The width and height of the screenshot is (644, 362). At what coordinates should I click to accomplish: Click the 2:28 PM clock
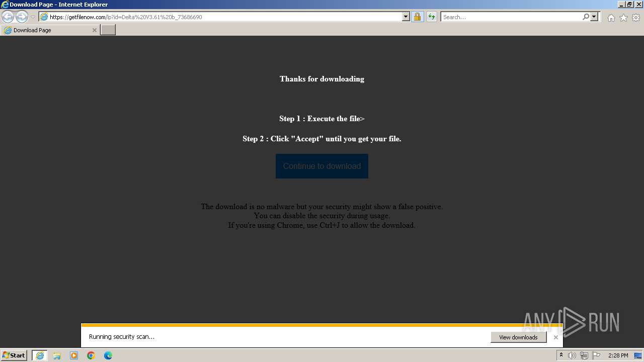618,355
